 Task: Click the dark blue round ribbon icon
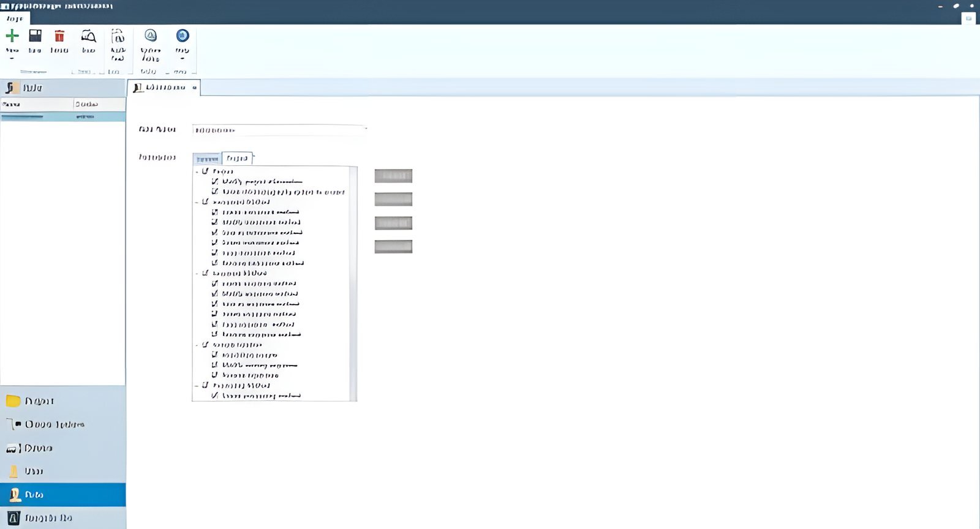(183, 36)
